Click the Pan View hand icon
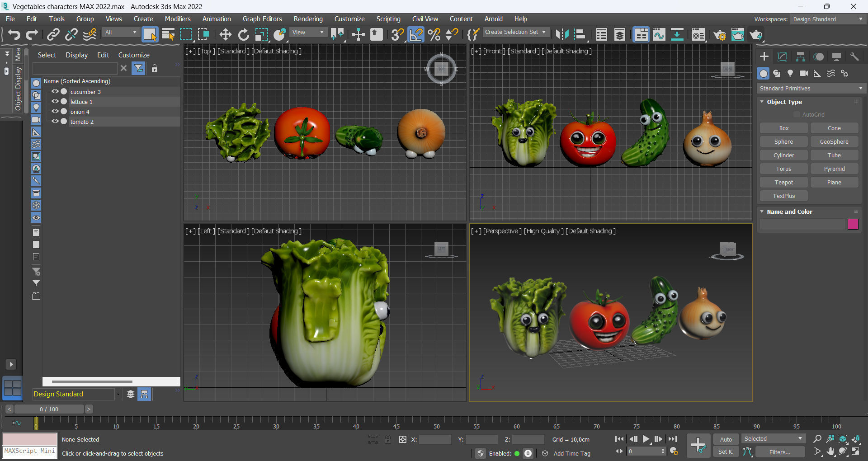 [x=830, y=452]
